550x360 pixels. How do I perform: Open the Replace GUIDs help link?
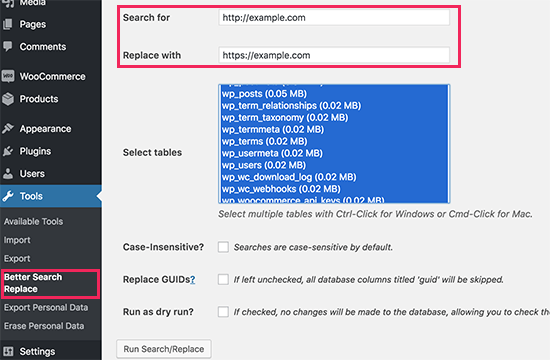[193, 280]
